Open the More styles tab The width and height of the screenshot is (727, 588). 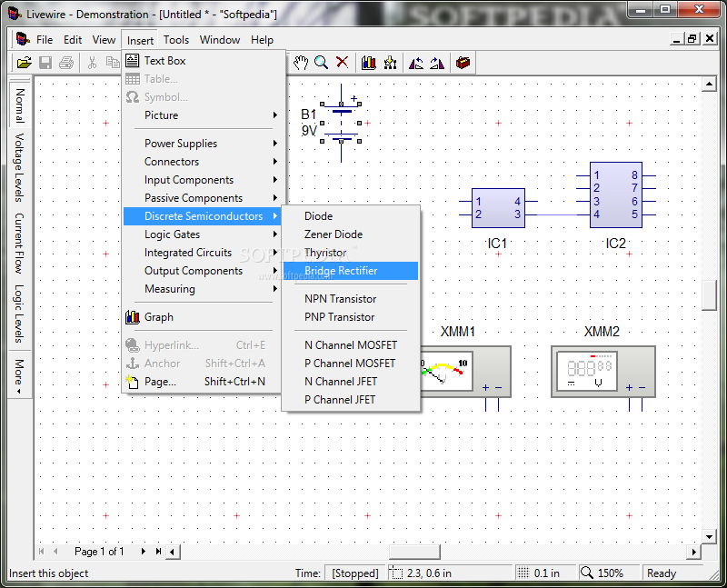19,375
